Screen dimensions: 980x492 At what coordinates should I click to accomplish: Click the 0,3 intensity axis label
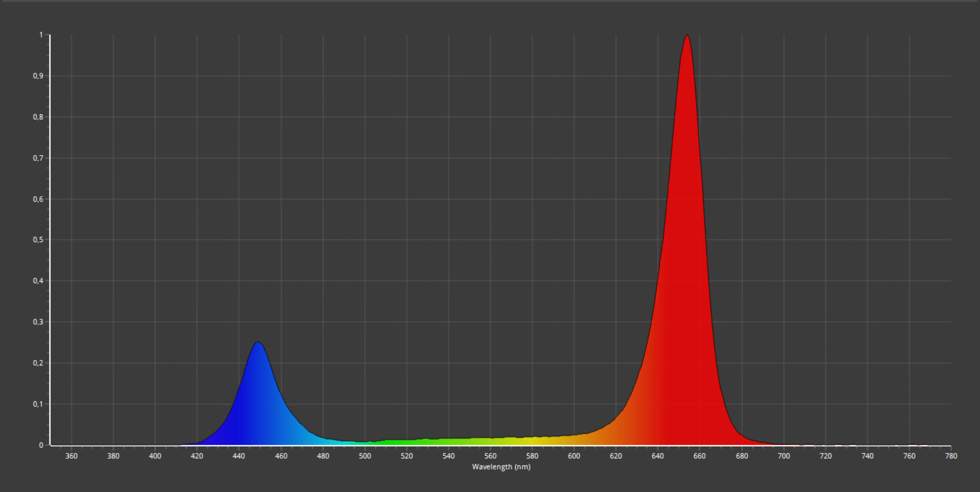[38, 322]
